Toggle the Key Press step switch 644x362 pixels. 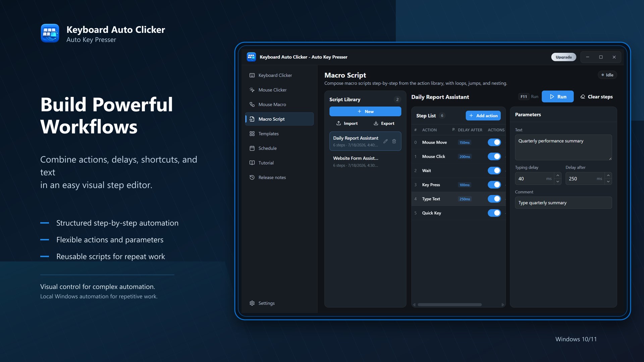(494, 185)
